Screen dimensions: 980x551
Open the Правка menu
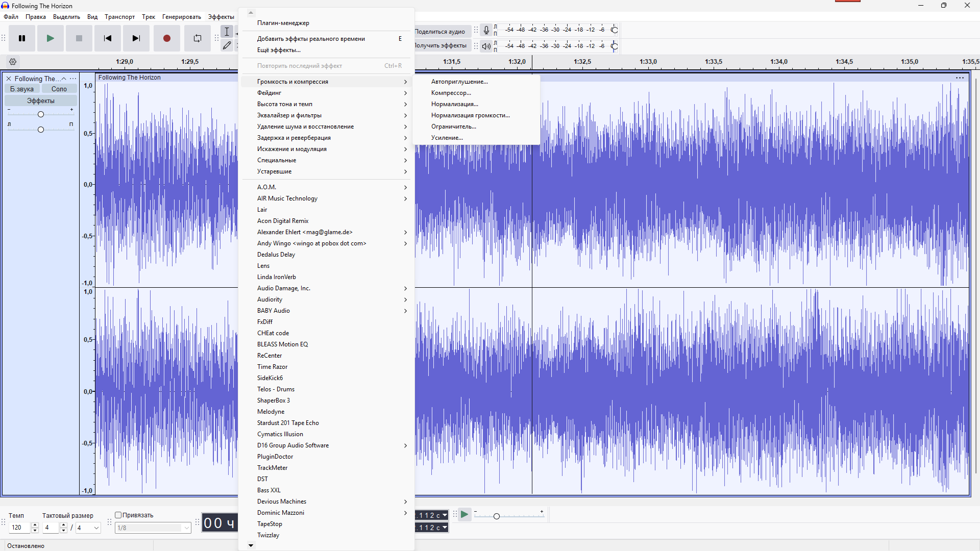click(36, 17)
